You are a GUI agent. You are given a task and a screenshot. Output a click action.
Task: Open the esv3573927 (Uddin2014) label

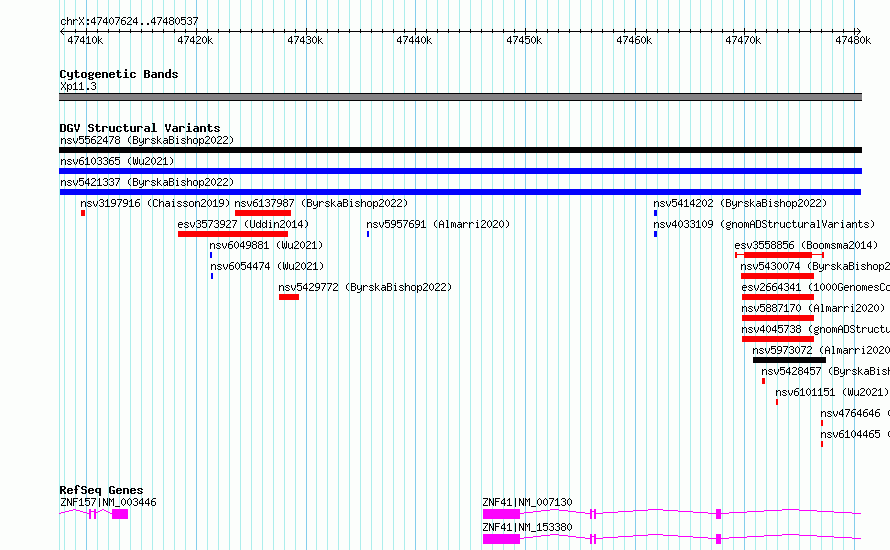243,224
